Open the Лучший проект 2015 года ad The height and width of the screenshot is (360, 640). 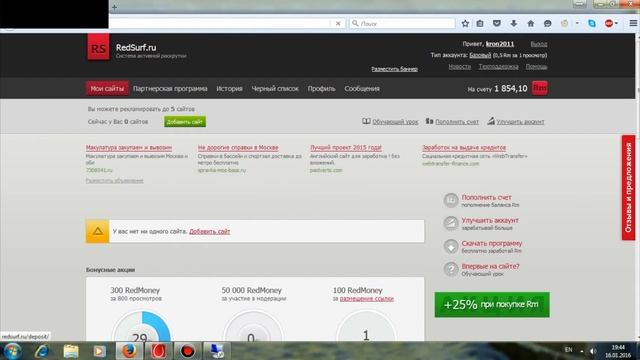point(346,147)
